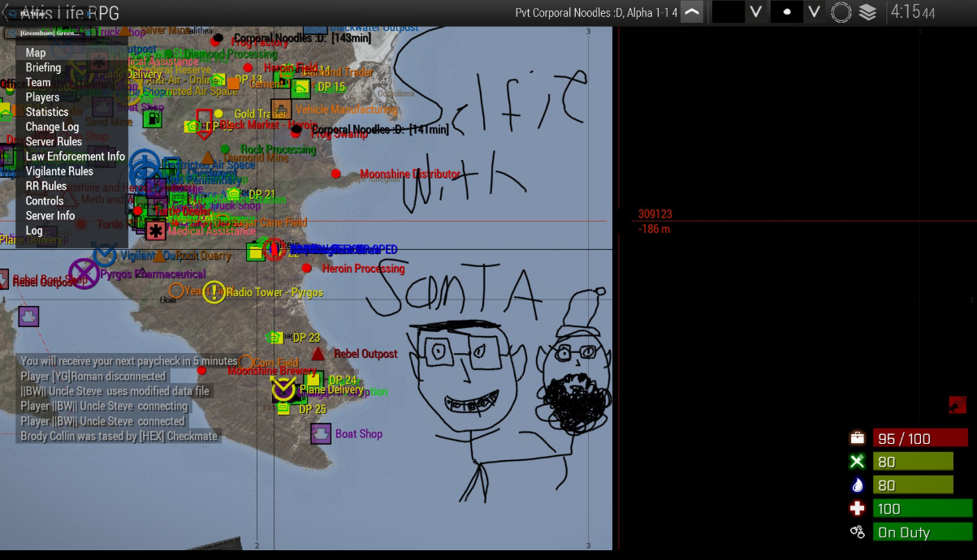Select the DP 25 delivery point marker

click(x=283, y=408)
